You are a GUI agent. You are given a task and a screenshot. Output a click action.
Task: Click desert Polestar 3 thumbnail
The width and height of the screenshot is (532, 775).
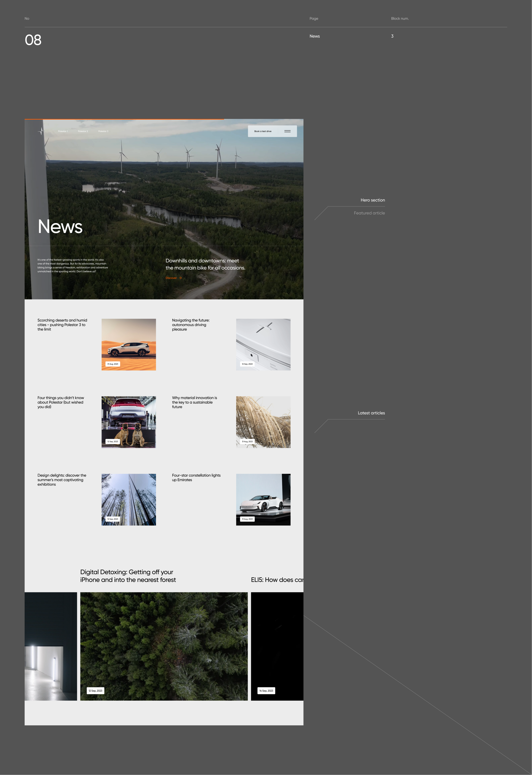pos(129,344)
